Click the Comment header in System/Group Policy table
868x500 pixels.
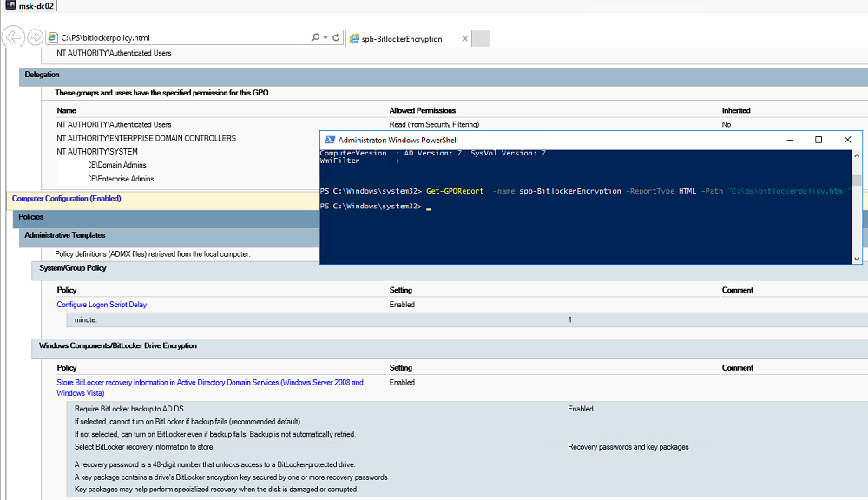pyautogui.click(x=737, y=290)
